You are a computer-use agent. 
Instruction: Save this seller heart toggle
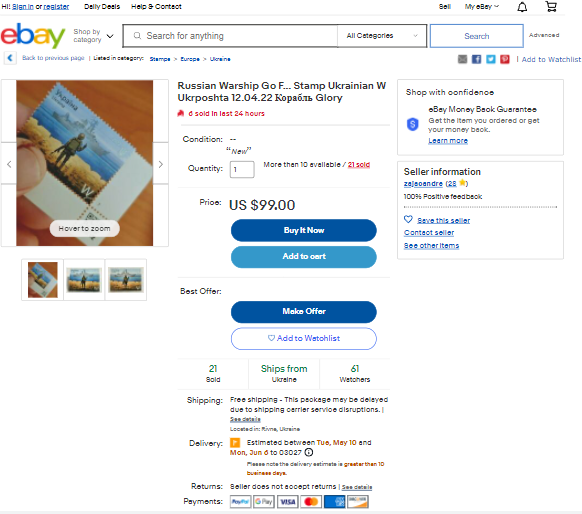(x=408, y=219)
